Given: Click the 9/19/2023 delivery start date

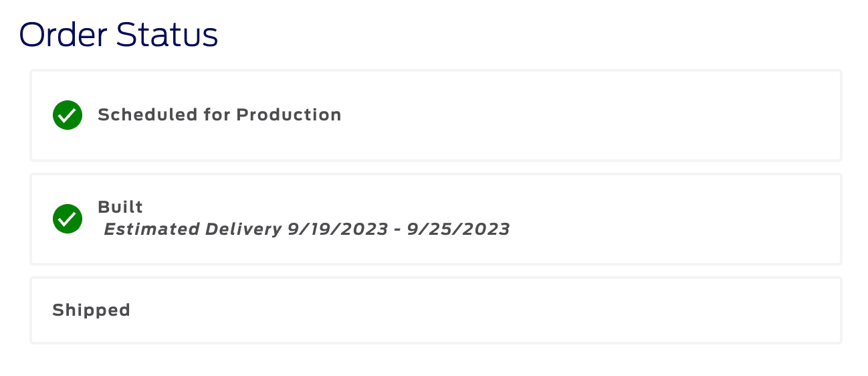Looking at the screenshot, I should [x=338, y=229].
